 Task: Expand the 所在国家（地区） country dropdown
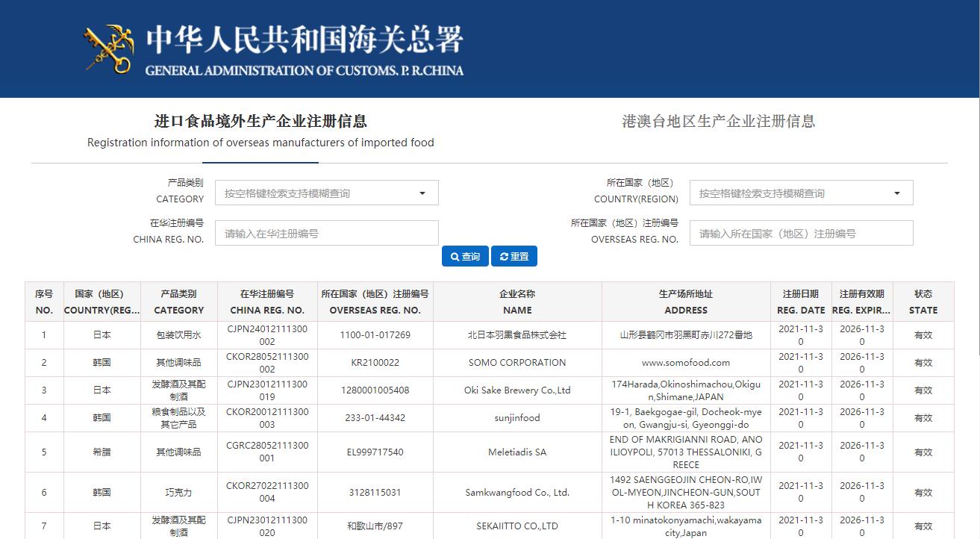coord(801,193)
